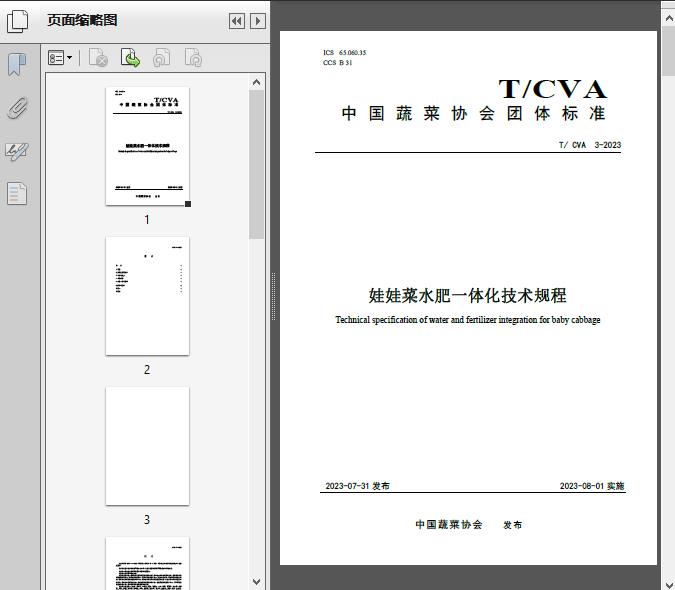
Task: Open the page thumbnails panel icon
Action: coord(18,21)
